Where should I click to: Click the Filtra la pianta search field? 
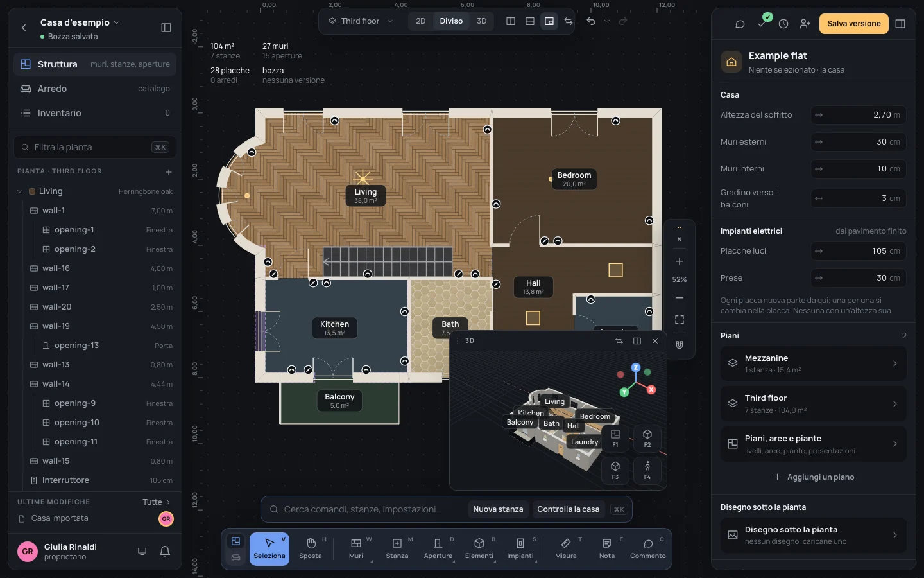tap(95, 147)
